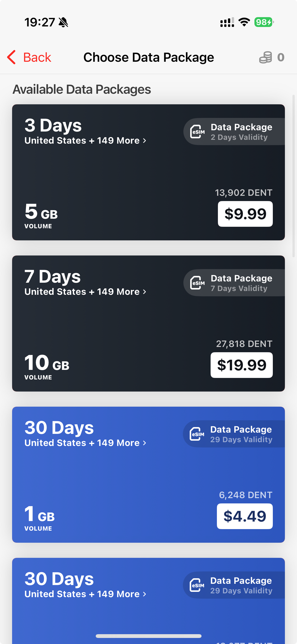Tap eSIM icon on 7 Days package
Image resolution: width=297 pixels, height=644 pixels.
[197, 283]
